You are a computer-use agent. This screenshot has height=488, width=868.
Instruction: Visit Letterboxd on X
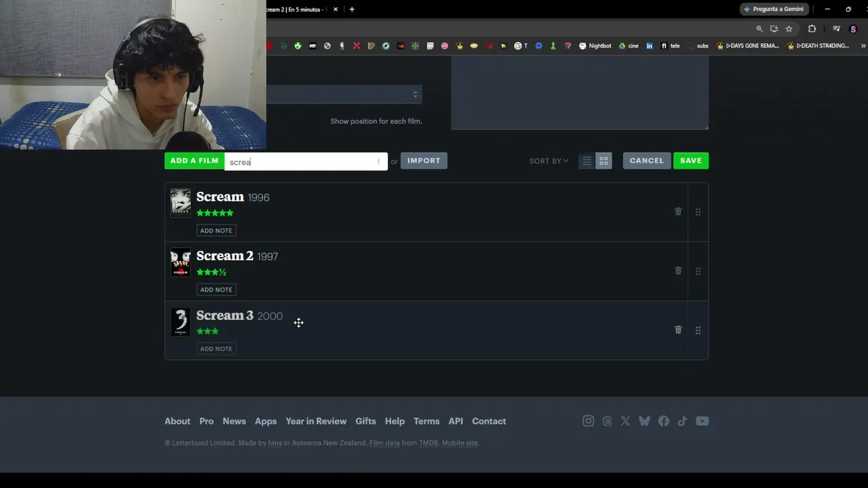point(625,421)
